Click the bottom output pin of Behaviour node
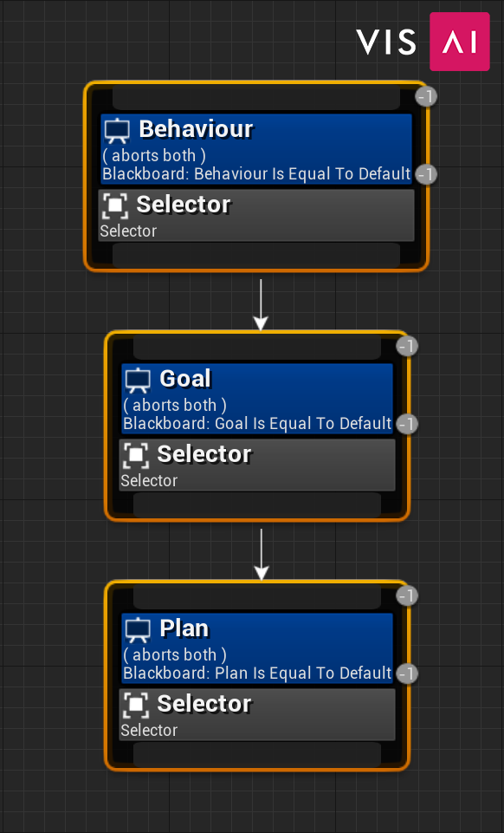The height and width of the screenshot is (833, 504). [256, 256]
